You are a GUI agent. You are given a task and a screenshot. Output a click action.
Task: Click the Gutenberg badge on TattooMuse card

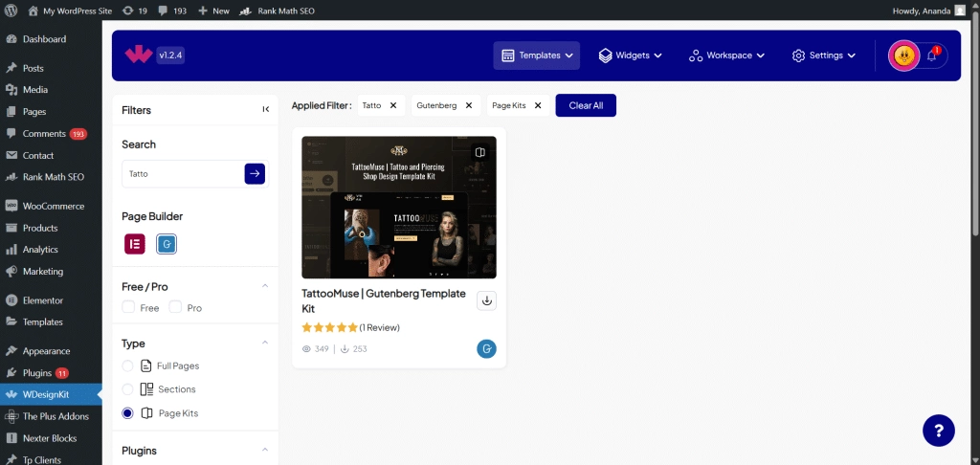point(486,348)
